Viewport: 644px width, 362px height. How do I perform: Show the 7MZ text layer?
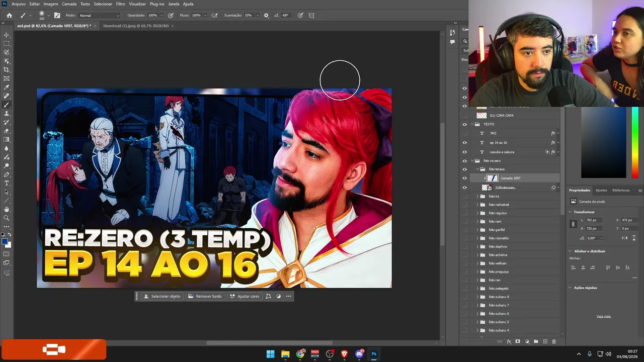[464, 133]
